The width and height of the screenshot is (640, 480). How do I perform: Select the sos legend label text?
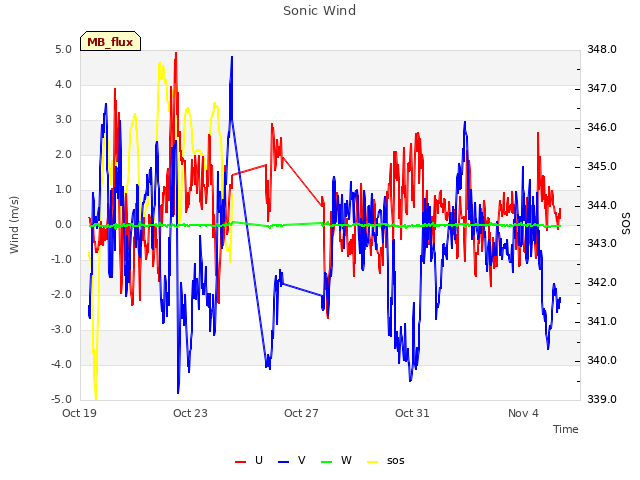[396, 461]
